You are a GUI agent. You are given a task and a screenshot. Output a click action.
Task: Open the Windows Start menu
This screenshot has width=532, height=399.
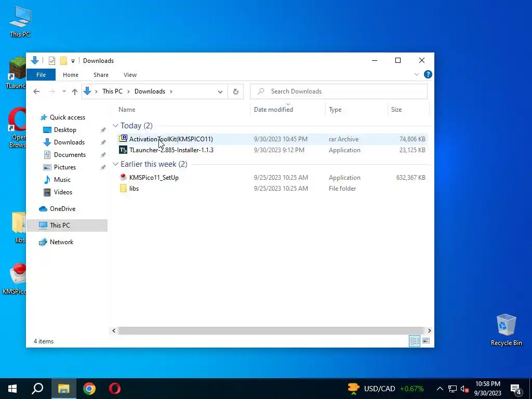click(x=12, y=389)
